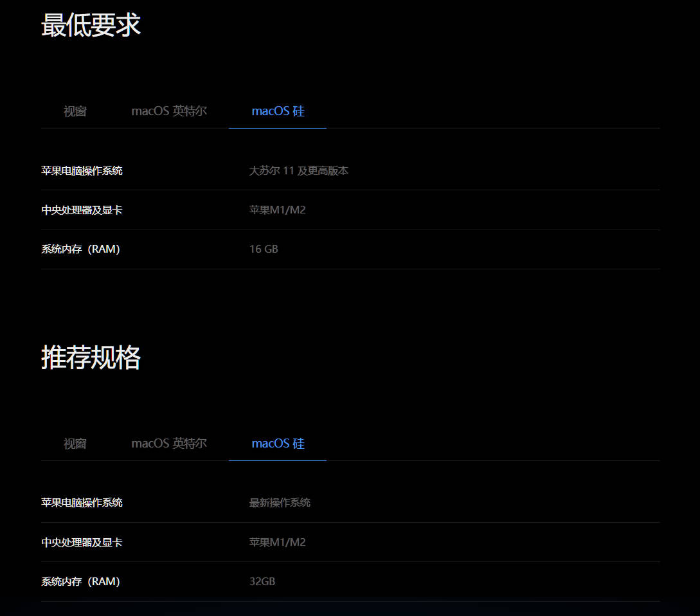The width and height of the screenshot is (700, 616).
Task: Click 中央处理器及显卡 label in 推荐规格 table
Action: click(x=82, y=542)
